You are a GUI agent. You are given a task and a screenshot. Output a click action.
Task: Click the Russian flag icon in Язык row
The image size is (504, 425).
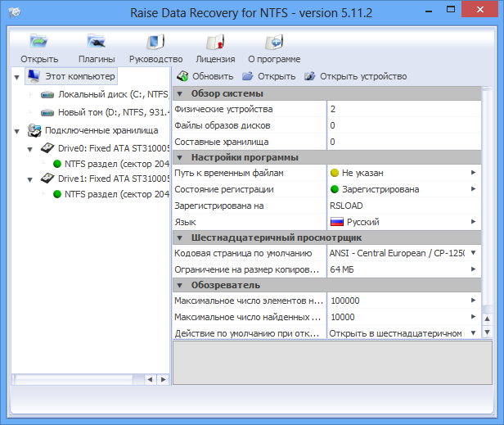[x=337, y=222]
